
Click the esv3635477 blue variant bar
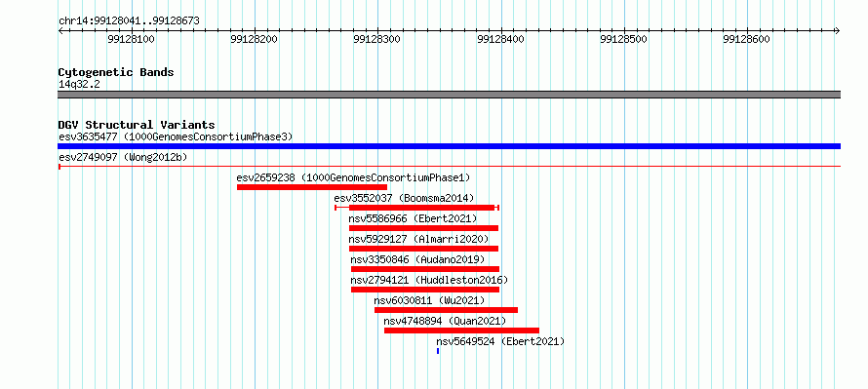(449, 146)
